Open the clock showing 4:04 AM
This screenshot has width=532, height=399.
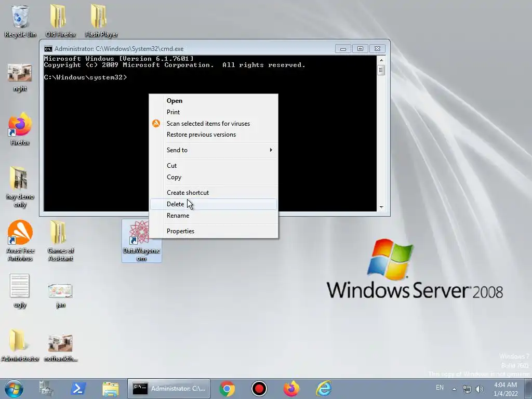(506, 389)
